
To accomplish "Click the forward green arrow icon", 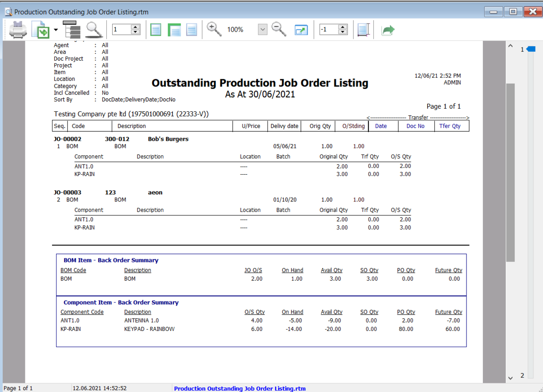I will [x=388, y=29].
